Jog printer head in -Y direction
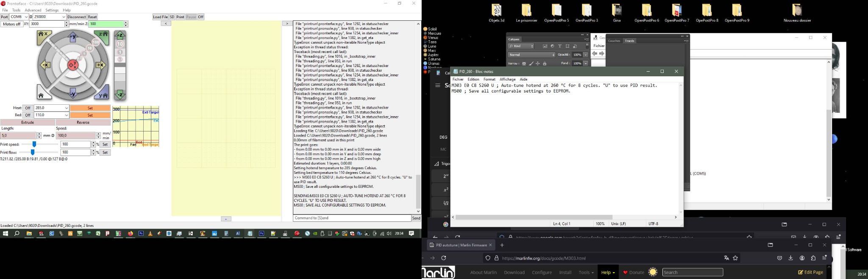Screen dimensions: 868x279 coord(73,93)
